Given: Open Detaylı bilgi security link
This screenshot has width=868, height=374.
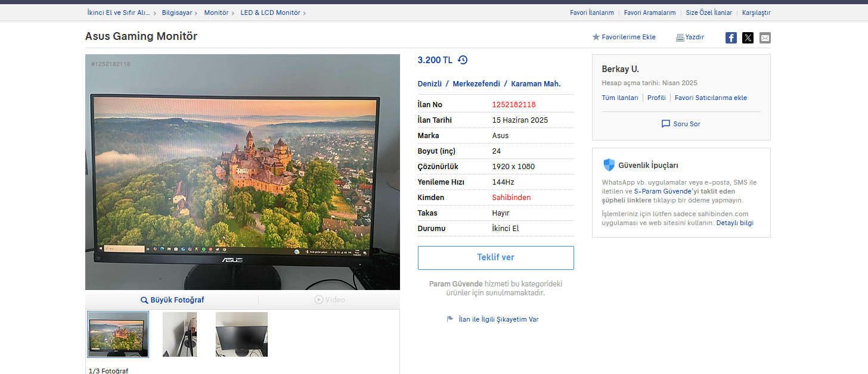Looking at the screenshot, I should pos(735,223).
